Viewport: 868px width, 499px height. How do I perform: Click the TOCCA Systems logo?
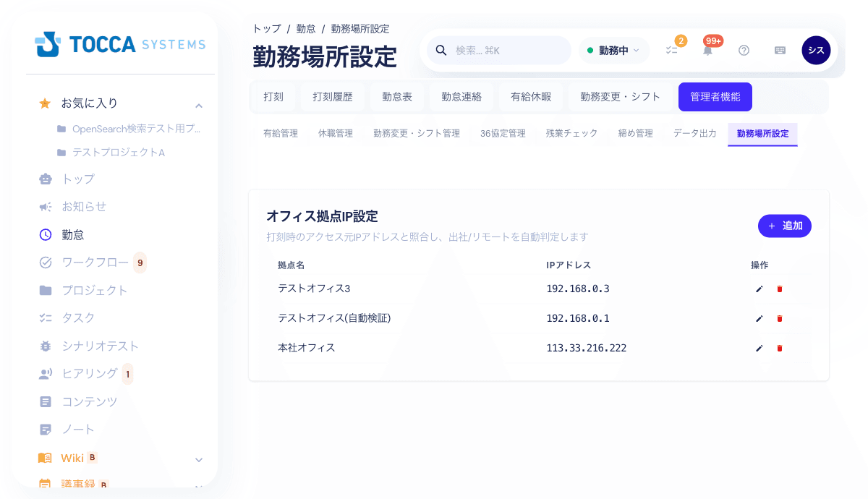click(120, 44)
